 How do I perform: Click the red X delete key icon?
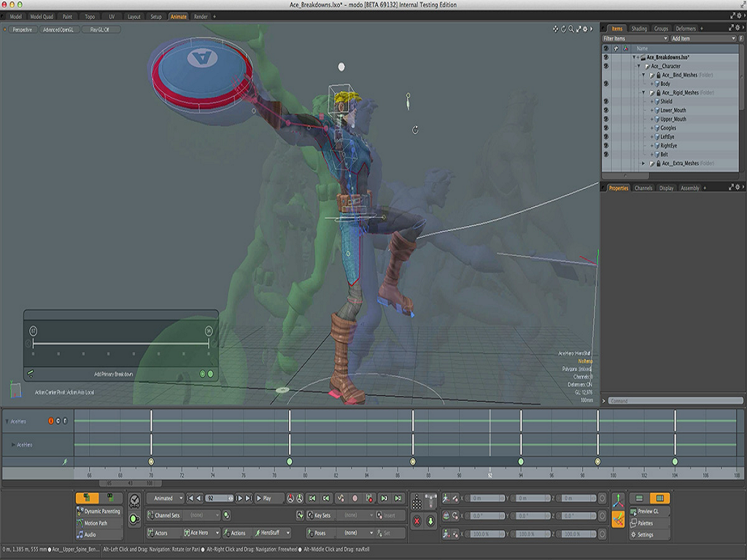[x=417, y=521]
